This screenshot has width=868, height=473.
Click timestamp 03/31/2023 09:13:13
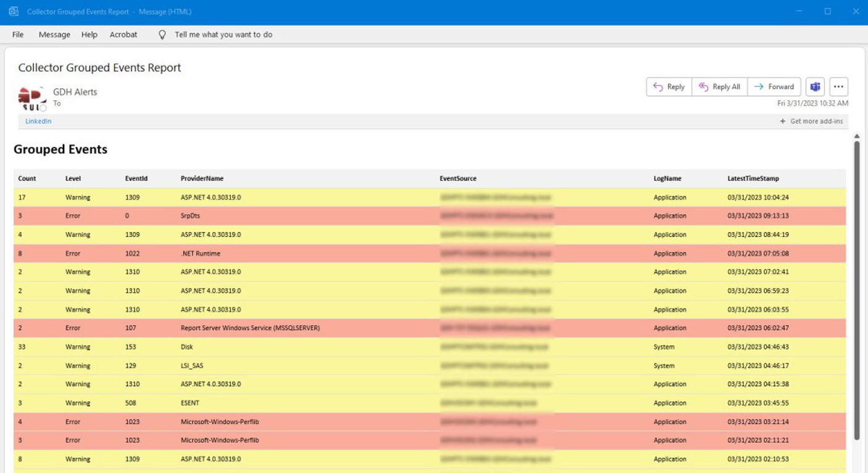coord(758,216)
